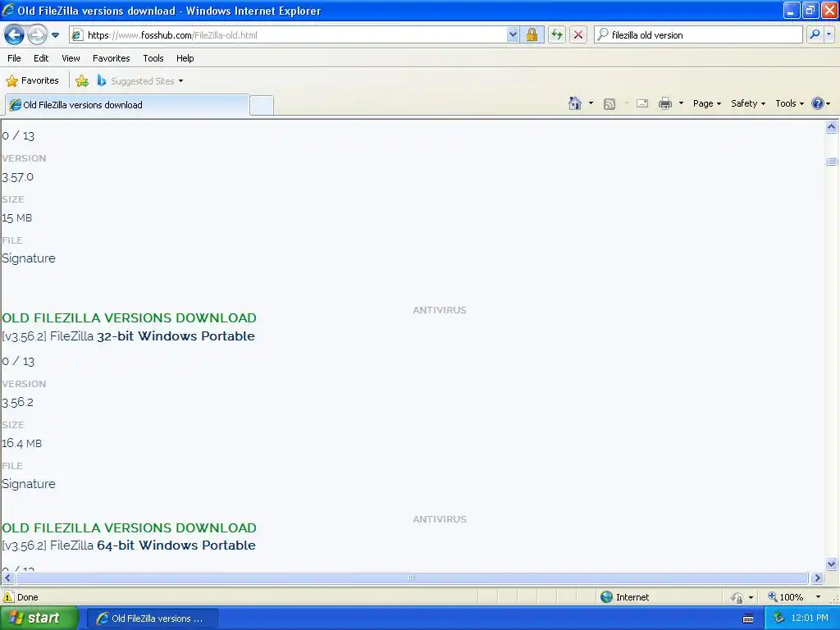Click the RSS feeds icon
This screenshot has width=840, height=630.
click(609, 104)
